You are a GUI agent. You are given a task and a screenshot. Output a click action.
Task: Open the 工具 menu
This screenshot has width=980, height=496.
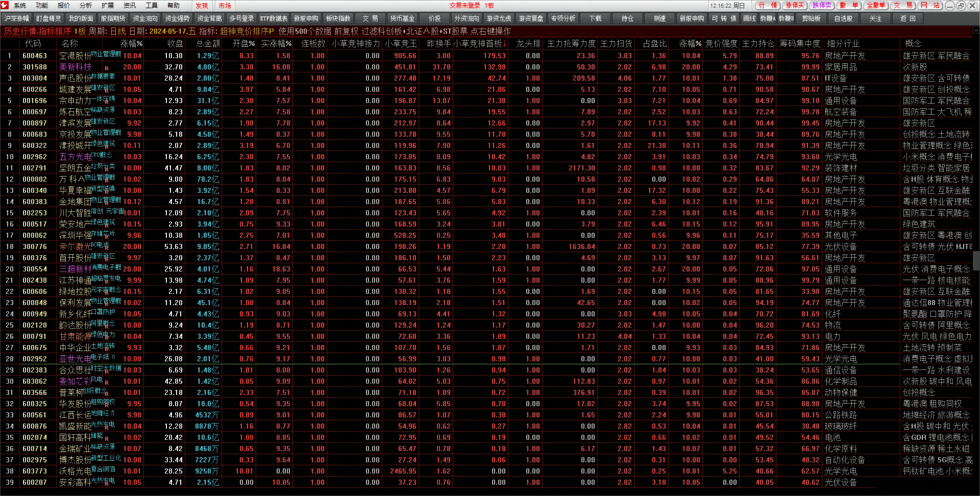click(x=152, y=6)
